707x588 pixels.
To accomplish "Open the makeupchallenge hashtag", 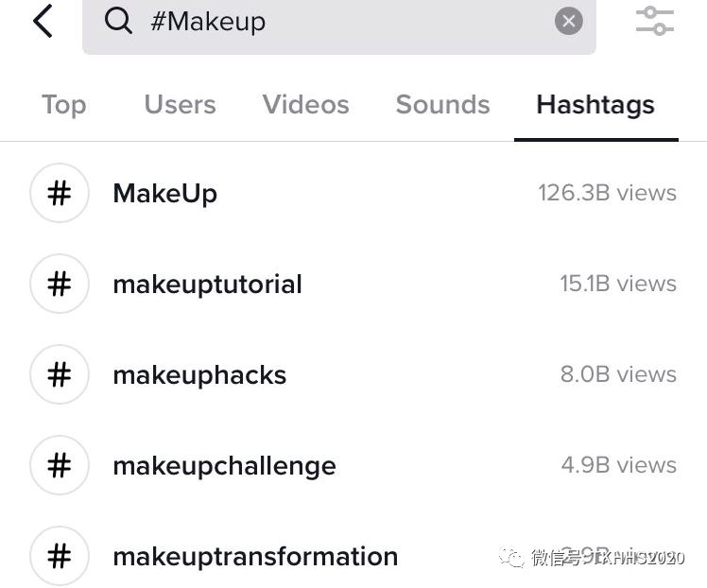I will pyautogui.click(x=224, y=466).
